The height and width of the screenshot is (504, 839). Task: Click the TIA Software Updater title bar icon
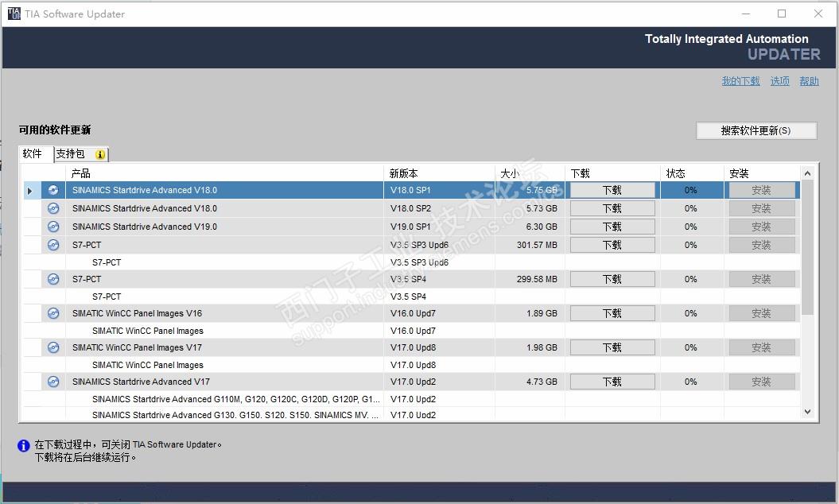pyautogui.click(x=14, y=14)
